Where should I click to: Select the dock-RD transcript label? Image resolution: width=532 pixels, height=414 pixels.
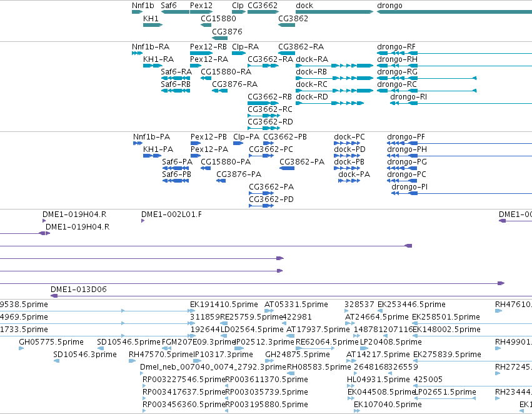(x=312, y=97)
